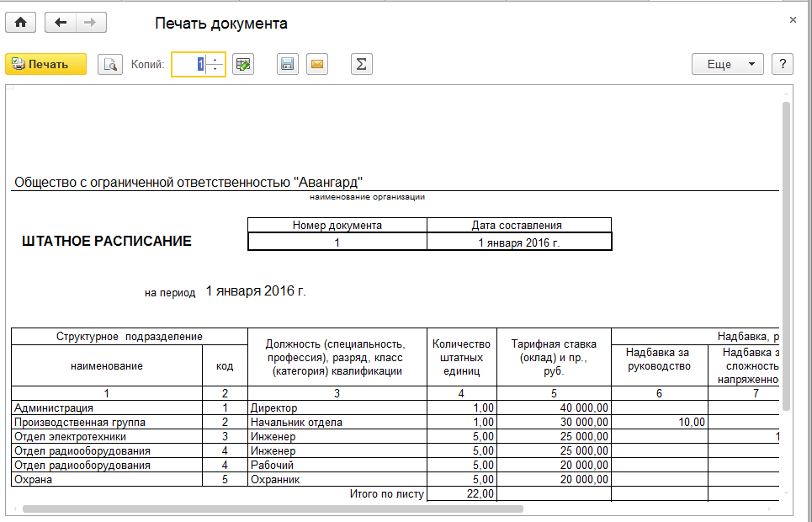Screen dimensions: 812x522
Task: Decrease copies count with down arrow
Action: (215, 70)
